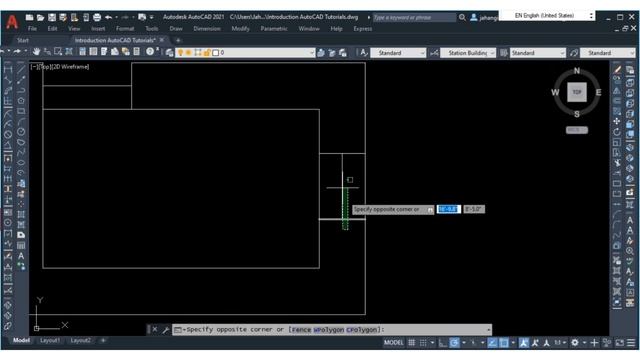Expand the command line history arrow
Viewport: 640px width, 360px height.
click(x=488, y=330)
